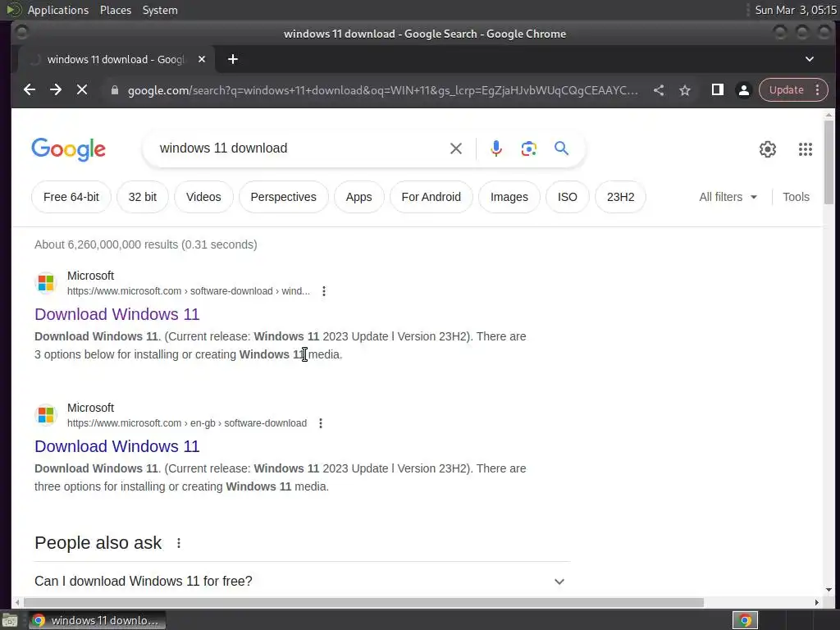Open the Applications menu
The image size is (840, 630).
[x=58, y=10]
